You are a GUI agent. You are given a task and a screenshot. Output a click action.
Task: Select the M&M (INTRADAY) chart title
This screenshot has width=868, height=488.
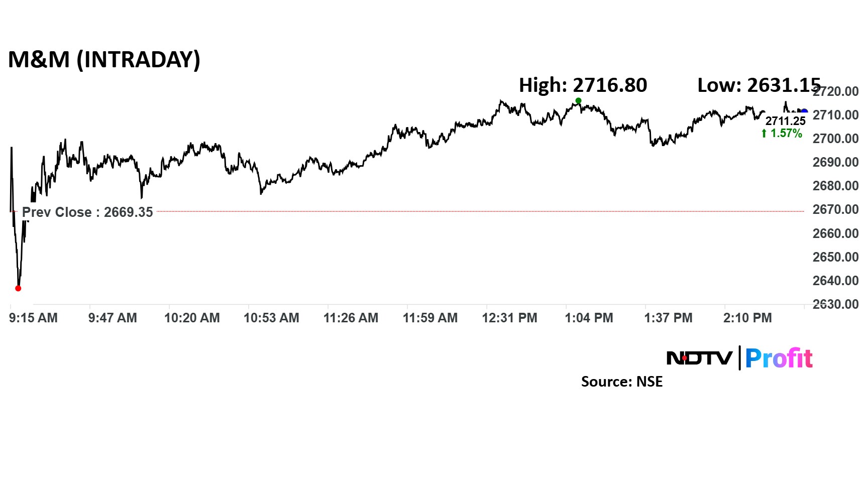104,60
